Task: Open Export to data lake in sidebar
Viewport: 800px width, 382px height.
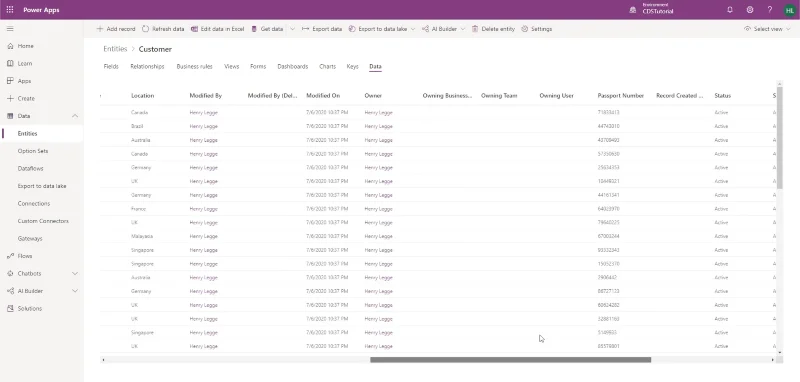Action: coord(42,186)
